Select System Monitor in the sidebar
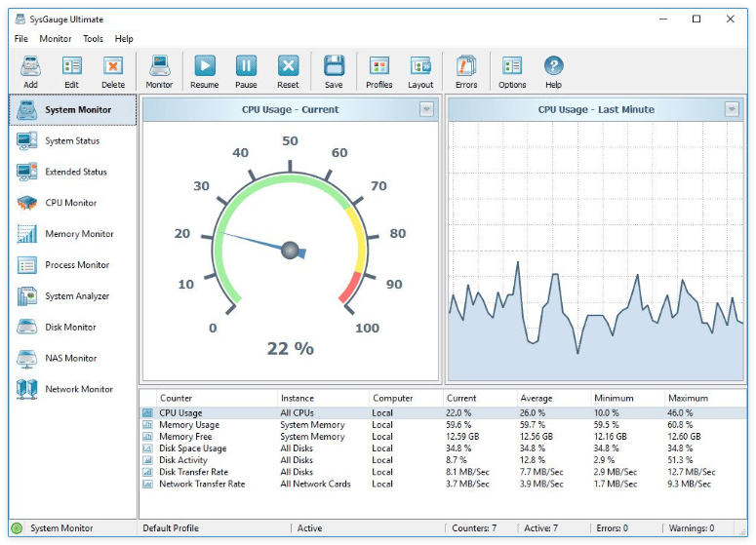 73,110
